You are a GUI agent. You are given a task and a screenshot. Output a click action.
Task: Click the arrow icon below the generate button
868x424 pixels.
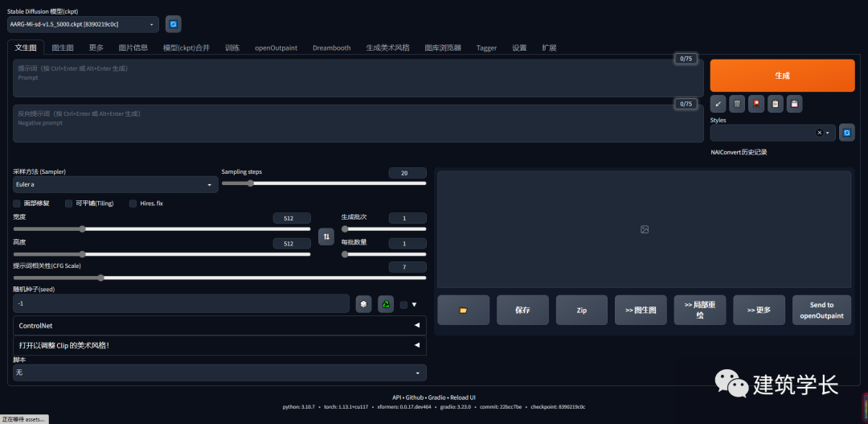click(718, 104)
